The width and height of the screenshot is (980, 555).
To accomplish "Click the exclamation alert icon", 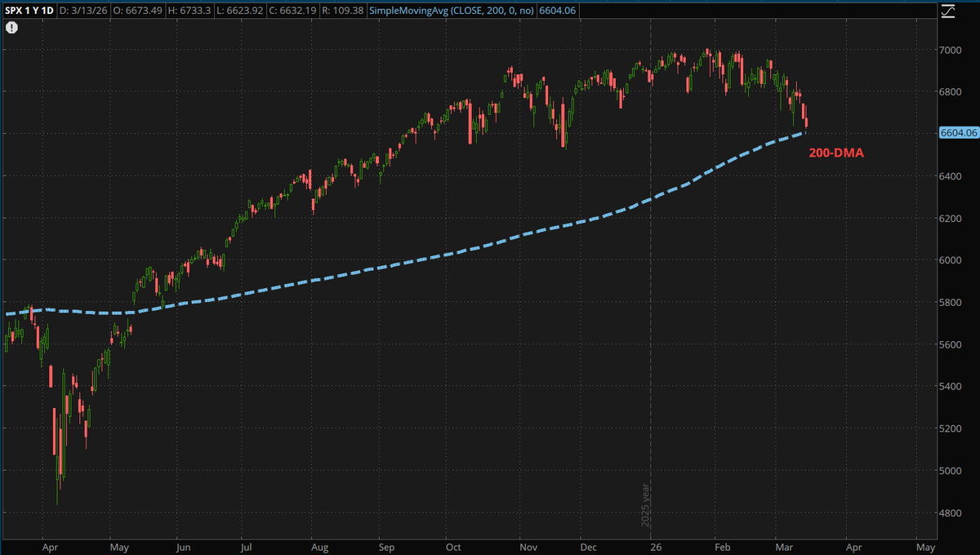I will (11, 28).
